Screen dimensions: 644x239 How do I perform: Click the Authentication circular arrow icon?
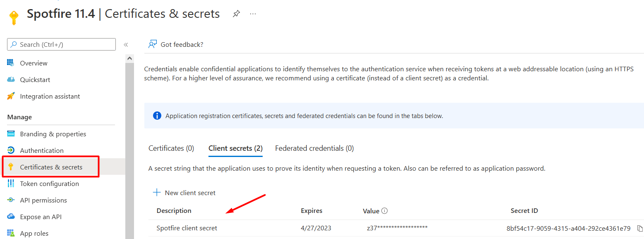11,150
